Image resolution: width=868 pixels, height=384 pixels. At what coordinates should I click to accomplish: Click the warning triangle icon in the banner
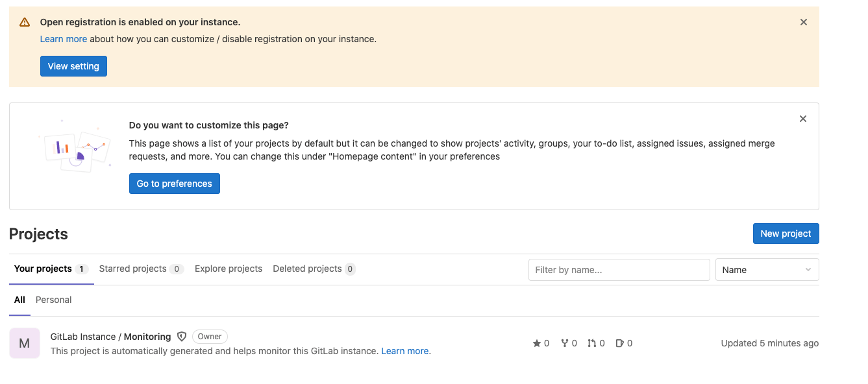pyautogui.click(x=25, y=22)
